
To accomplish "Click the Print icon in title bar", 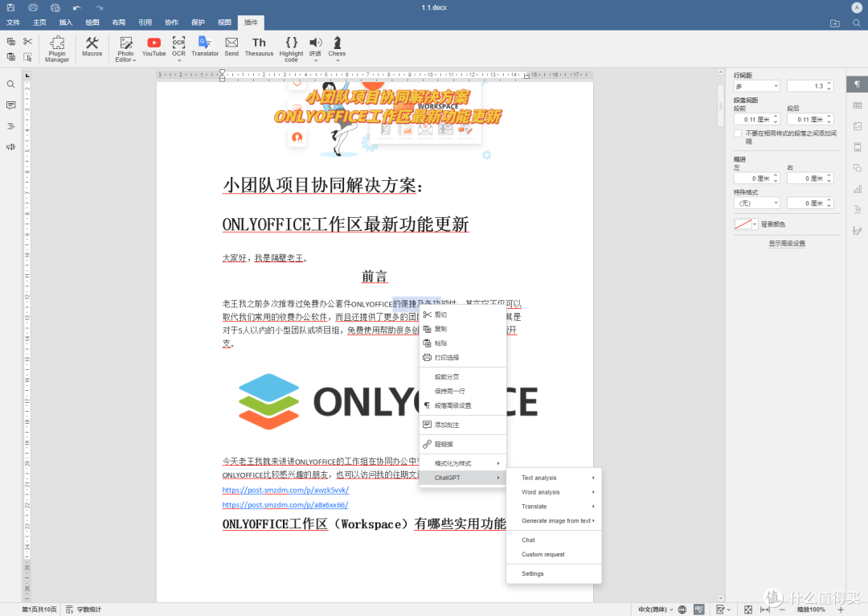I will pyautogui.click(x=33, y=7).
